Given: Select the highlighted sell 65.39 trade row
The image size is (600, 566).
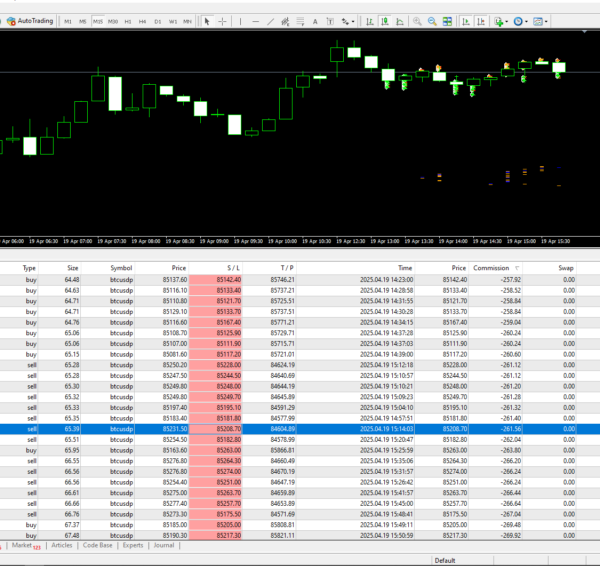Looking at the screenshot, I should 300,429.
